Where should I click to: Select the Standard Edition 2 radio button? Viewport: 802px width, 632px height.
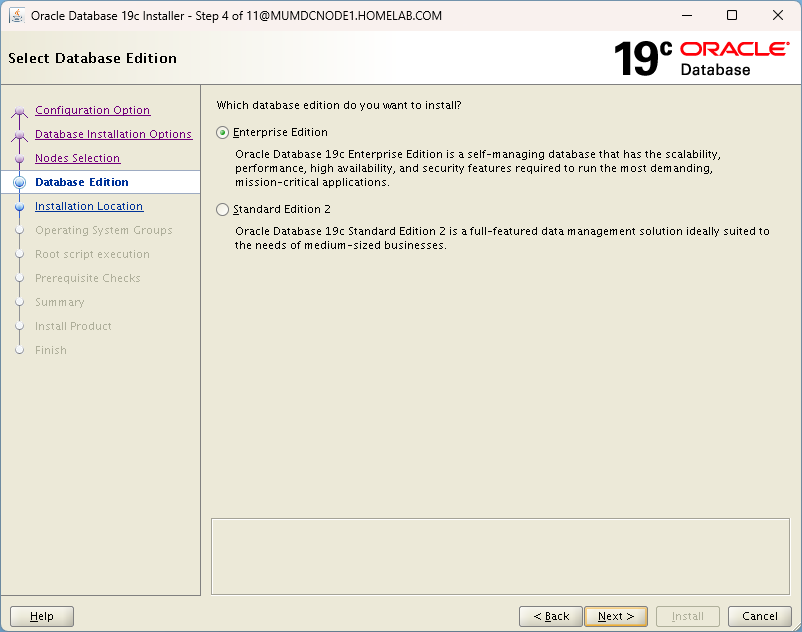coord(221,209)
